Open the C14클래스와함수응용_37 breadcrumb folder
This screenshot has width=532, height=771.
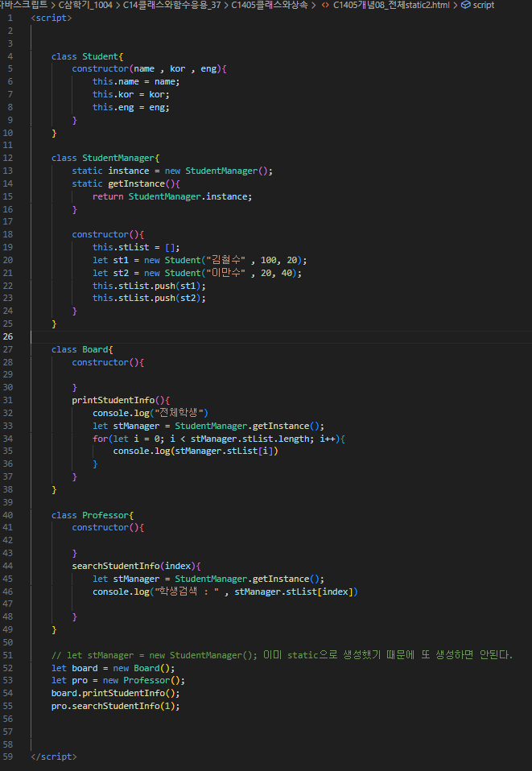coord(171,5)
